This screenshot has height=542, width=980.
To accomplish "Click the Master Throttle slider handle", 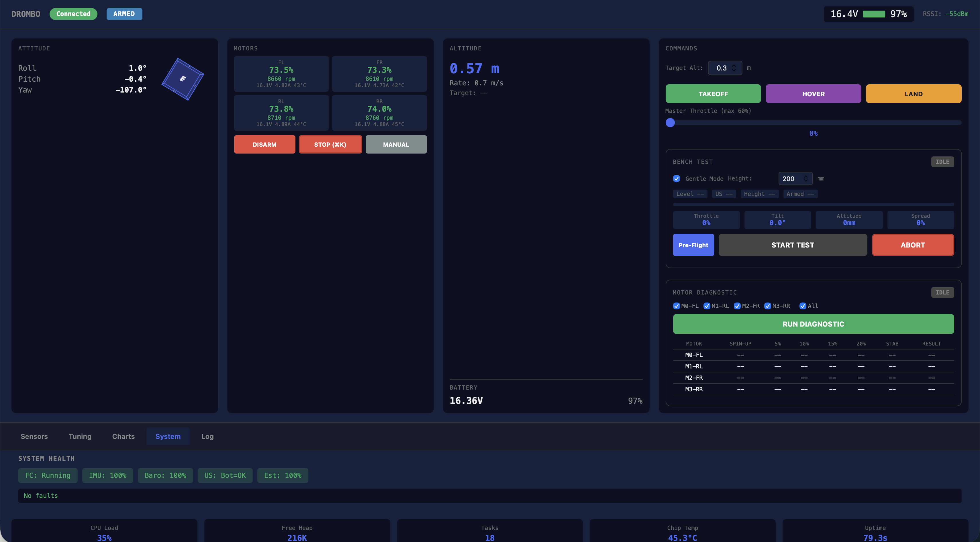I will 670,123.
